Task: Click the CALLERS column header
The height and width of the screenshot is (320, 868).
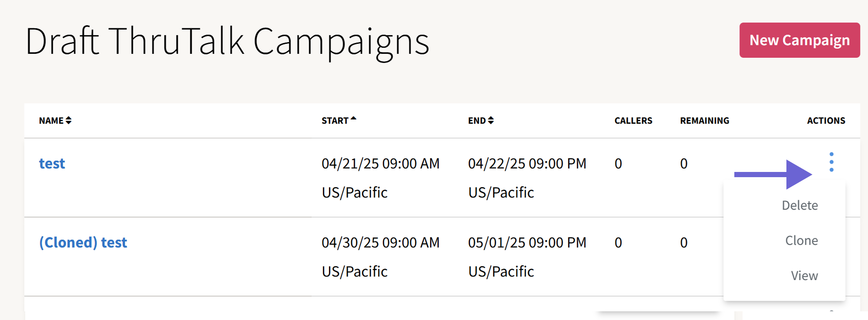Action: pos(633,121)
